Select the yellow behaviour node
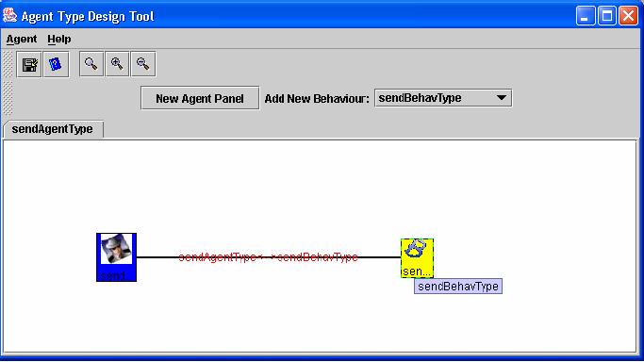The height and width of the screenshot is (362, 644). [417, 258]
